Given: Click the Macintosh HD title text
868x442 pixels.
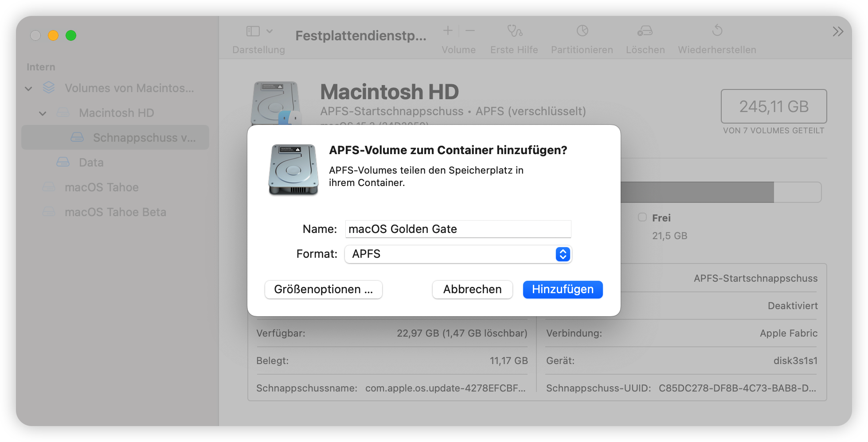Looking at the screenshot, I should click(389, 92).
